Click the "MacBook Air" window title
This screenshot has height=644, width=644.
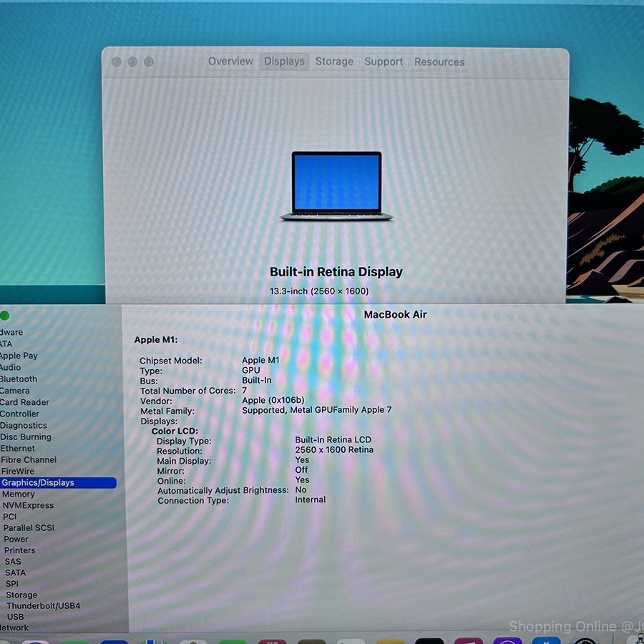395,314
